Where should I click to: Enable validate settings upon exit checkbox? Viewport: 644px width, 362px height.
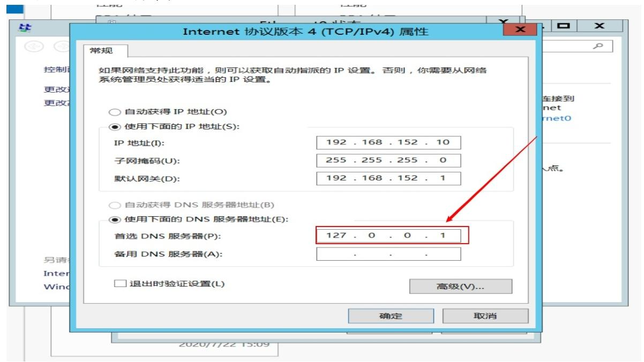click(x=120, y=284)
